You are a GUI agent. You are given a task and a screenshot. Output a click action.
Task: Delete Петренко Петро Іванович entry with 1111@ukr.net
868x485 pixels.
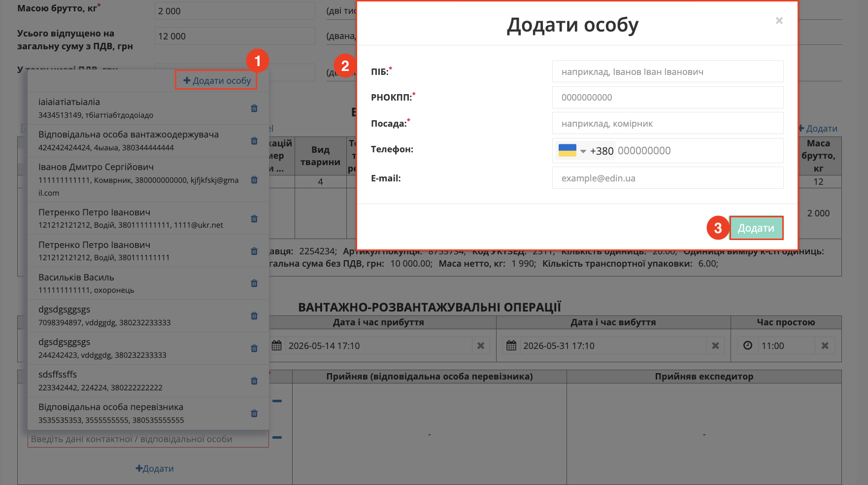click(x=254, y=219)
